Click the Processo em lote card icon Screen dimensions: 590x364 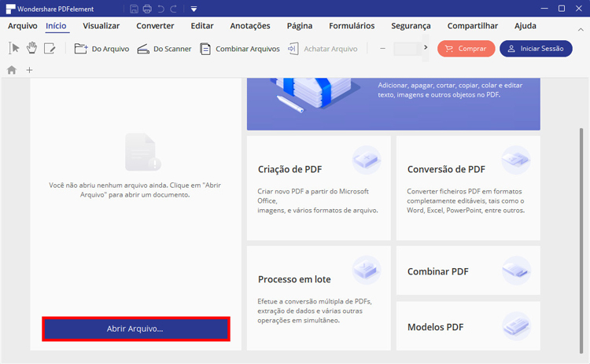[x=367, y=270]
